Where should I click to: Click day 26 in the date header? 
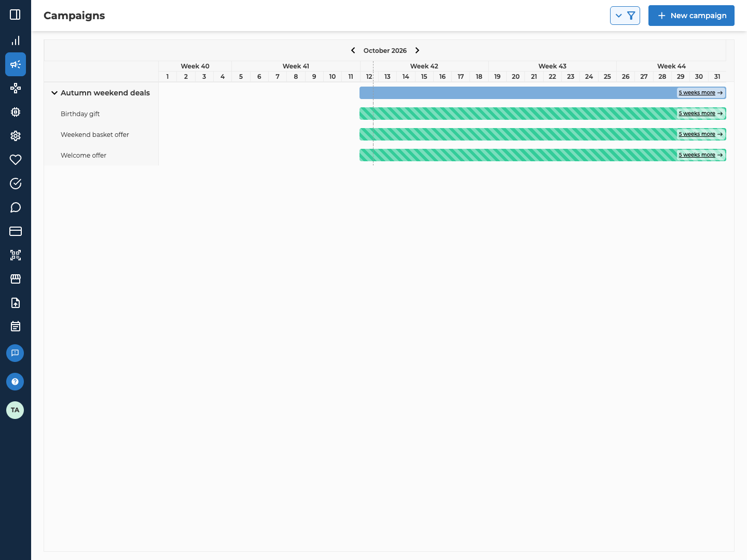click(626, 76)
